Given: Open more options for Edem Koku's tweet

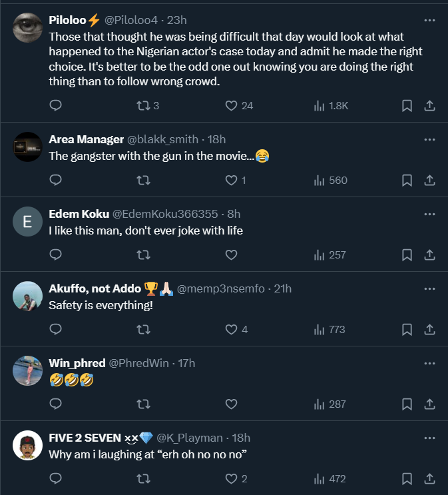Looking at the screenshot, I should 429,214.
